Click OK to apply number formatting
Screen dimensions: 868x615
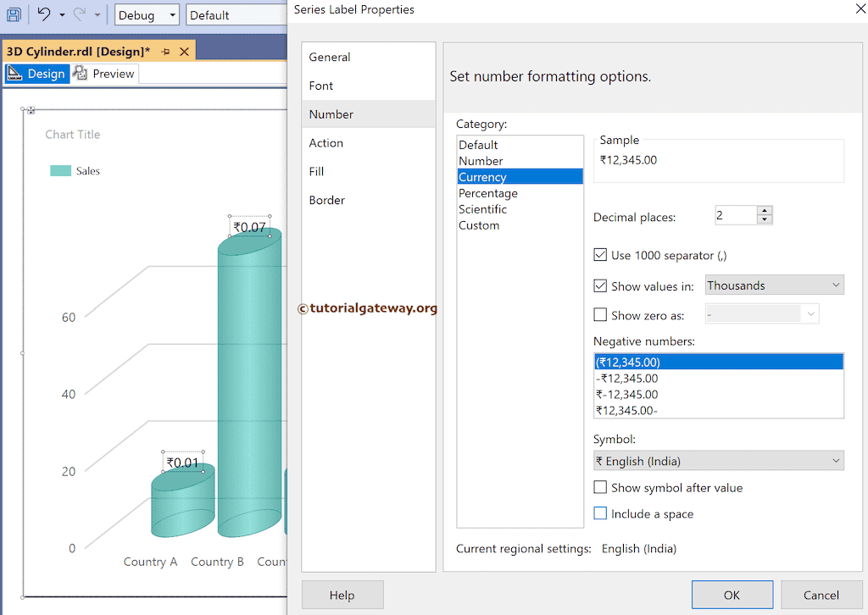(732, 594)
